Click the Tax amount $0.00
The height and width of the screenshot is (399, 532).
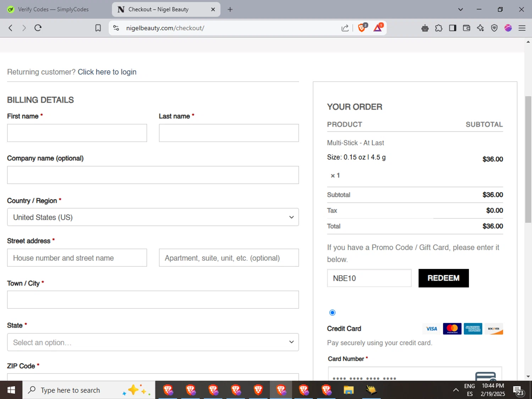[494, 211]
